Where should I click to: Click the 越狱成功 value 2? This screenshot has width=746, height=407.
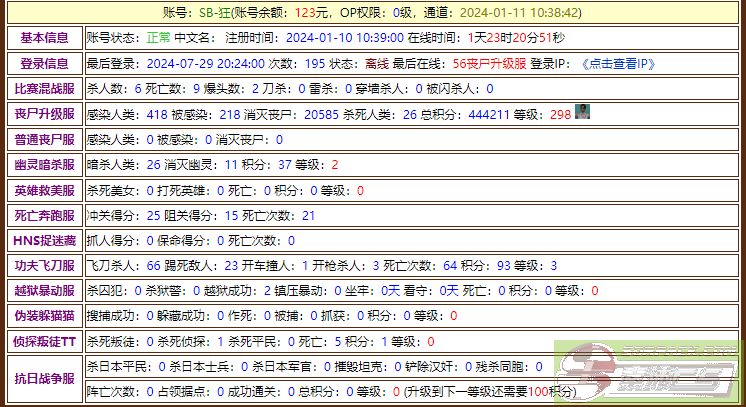[x=267, y=290]
